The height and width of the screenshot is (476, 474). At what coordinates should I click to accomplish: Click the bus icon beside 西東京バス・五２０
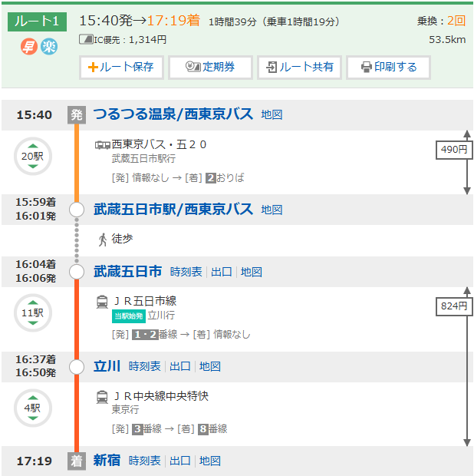pyautogui.click(x=102, y=144)
